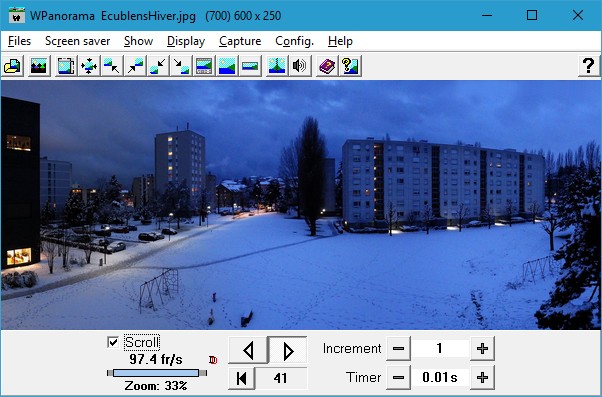Click the small red marker beside the frame rate
The width and height of the screenshot is (602, 397).
click(213, 360)
